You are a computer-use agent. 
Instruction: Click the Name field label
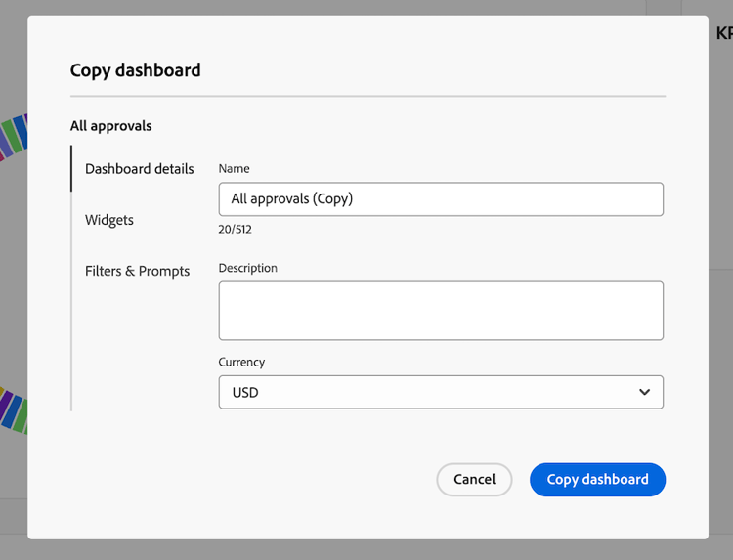[x=235, y=168]
